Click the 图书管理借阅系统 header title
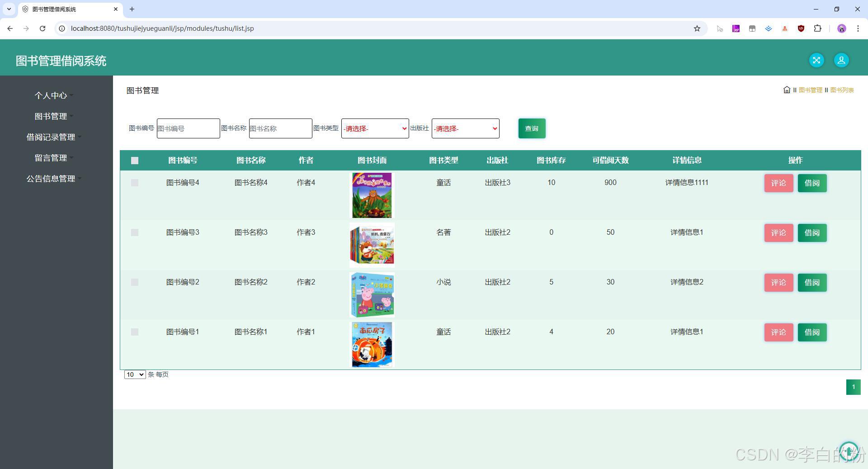 pyautogui.click(x=61, y=61)
